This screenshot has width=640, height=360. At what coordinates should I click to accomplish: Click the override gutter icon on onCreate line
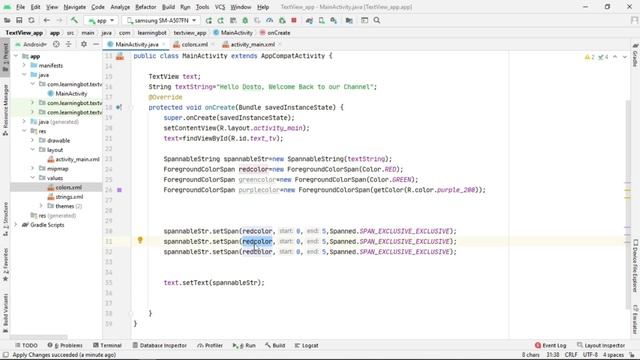point(119,107)
